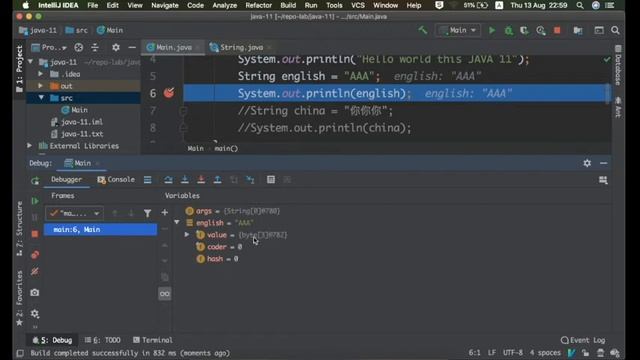The width and height of the screenshot is (640, 360).
Task: Click the Mute Breakpoints icon
Action: pyautogui.click(x=35, y=271)
